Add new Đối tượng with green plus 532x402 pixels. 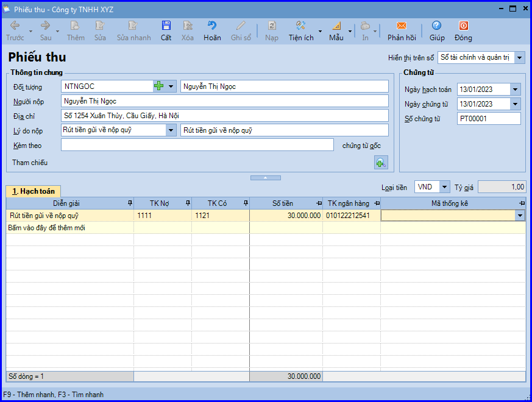point(159,86)
